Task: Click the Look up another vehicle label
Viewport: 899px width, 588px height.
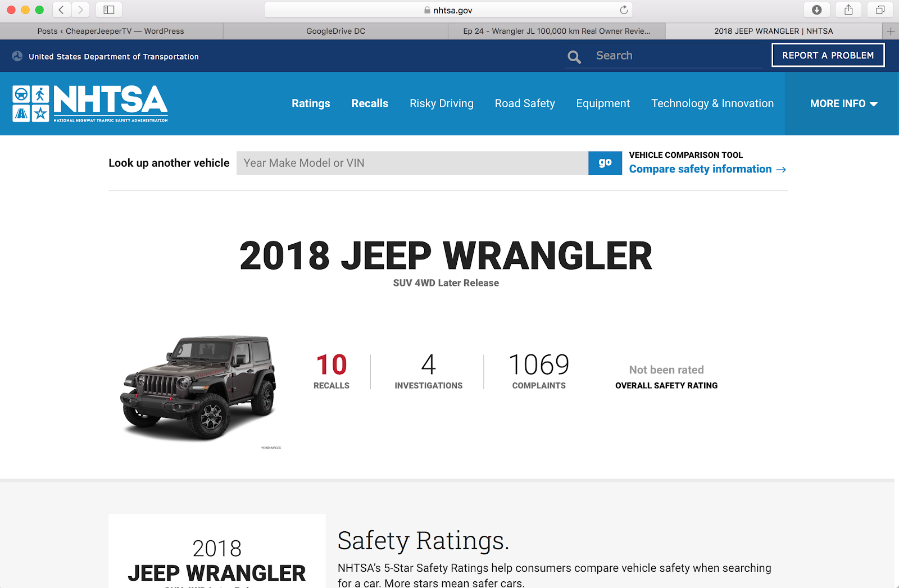Action: [169, 163]
